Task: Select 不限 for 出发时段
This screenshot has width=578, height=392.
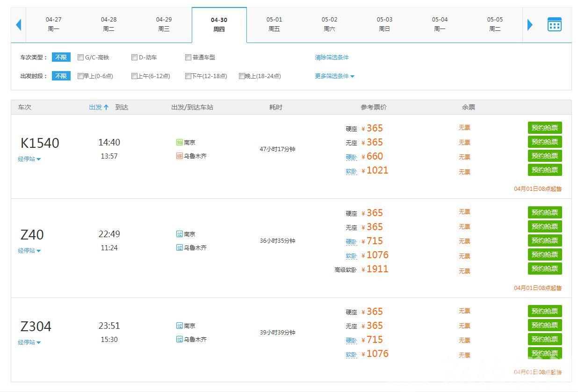Action: [61, 76]
